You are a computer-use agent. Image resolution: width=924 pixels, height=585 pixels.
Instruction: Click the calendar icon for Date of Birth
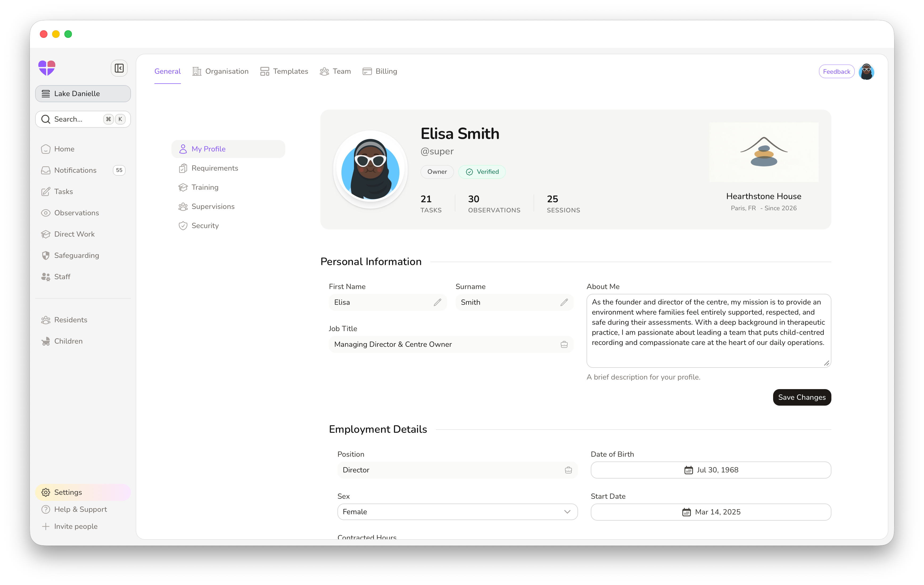coord(689,470)
